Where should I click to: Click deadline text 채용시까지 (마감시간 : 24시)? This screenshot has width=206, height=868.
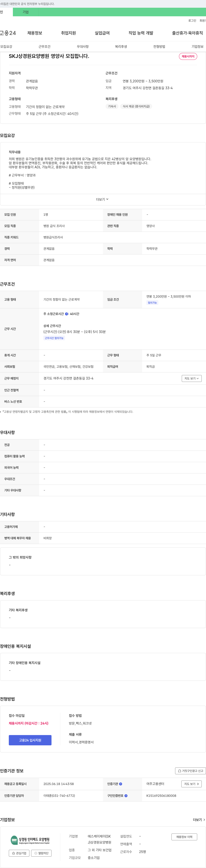coord(29,723)
